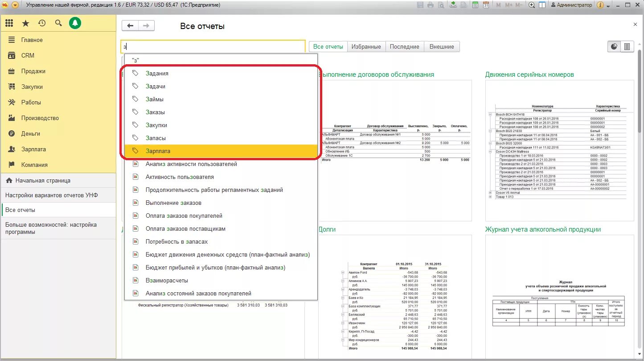The width and height of the screenshot is (644, 361).
Task: Select Взаиморасчеты report suggestion
Action: [221, 280]
